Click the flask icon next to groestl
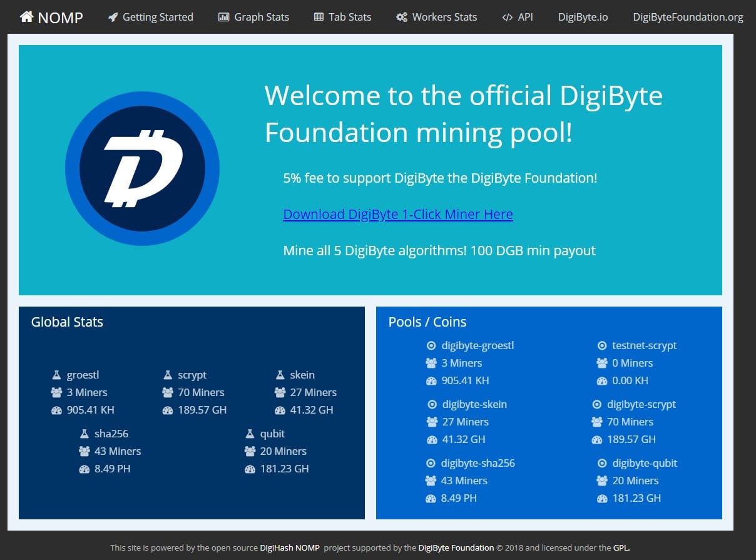 (56, 375)
